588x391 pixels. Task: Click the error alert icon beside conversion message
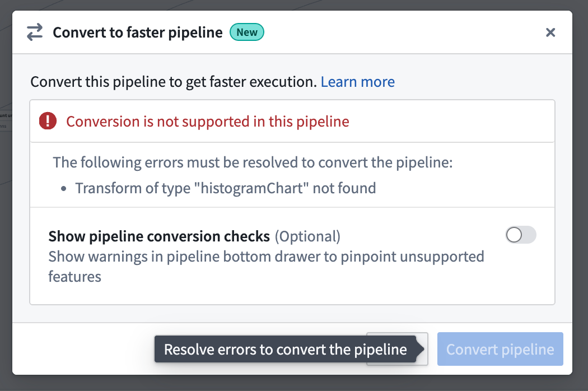coord(48,120)
